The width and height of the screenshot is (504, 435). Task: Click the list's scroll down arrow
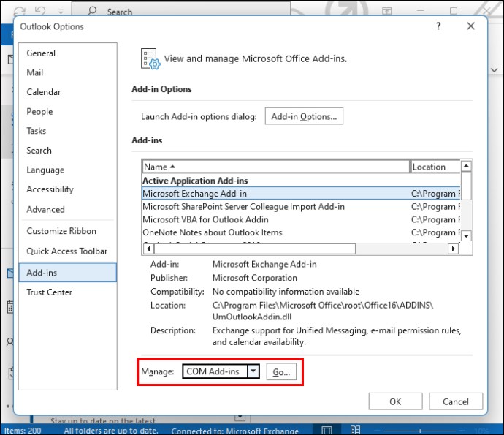tap(466, 236)
